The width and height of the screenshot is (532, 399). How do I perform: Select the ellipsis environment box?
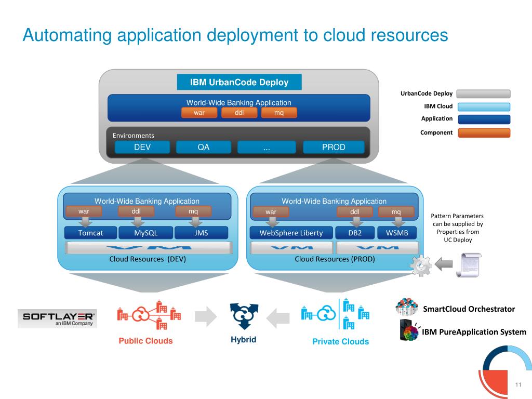tap(267, 147)
